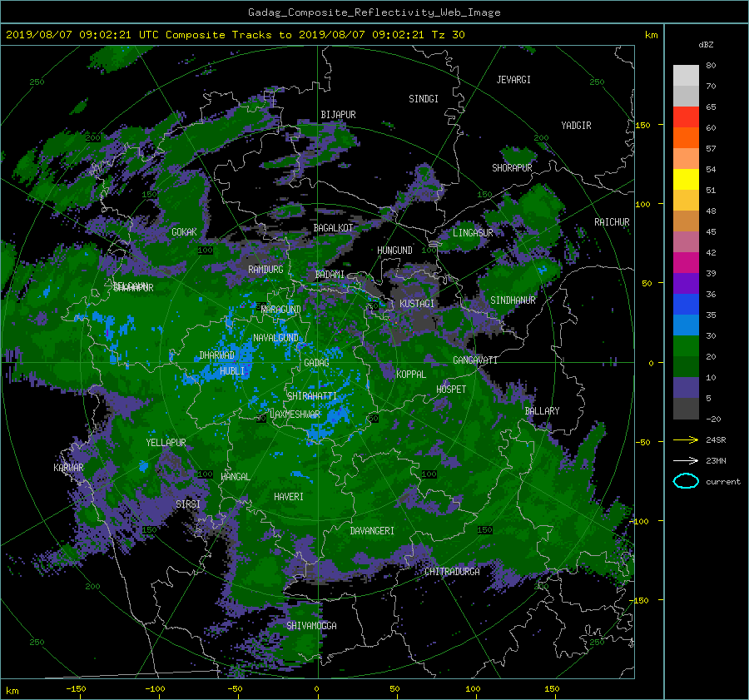Click the HUBLI city label
The width and height of the screenshot is (749, 700).
(231, 370)
